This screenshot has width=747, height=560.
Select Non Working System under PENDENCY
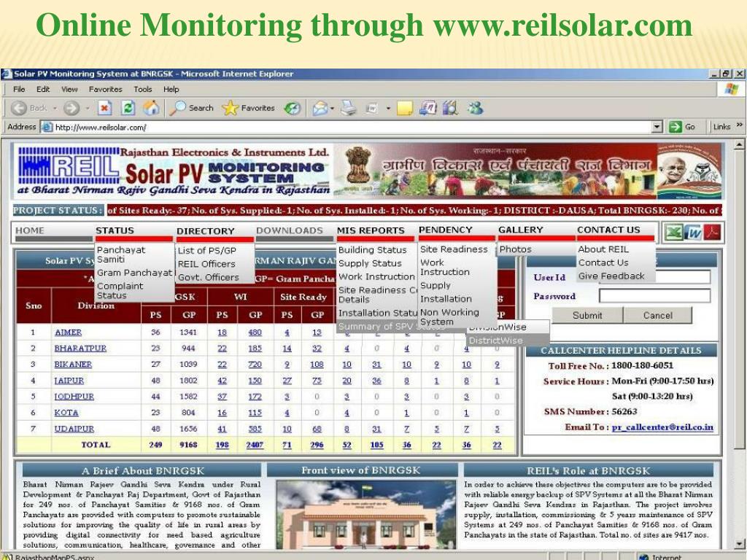449,316
